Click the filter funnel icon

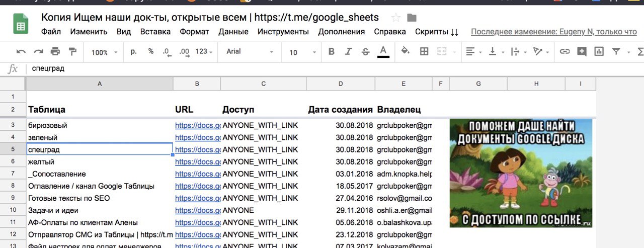click(616, 51)
